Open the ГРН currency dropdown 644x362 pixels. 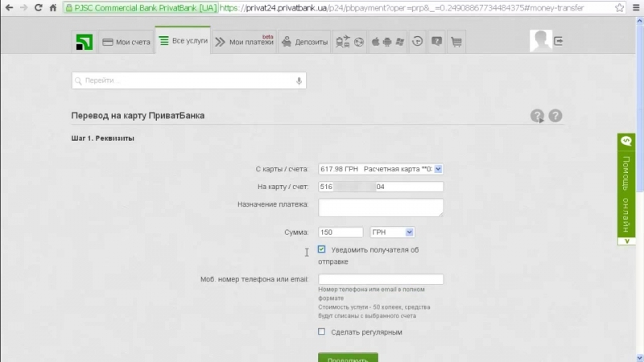[392, 232]
